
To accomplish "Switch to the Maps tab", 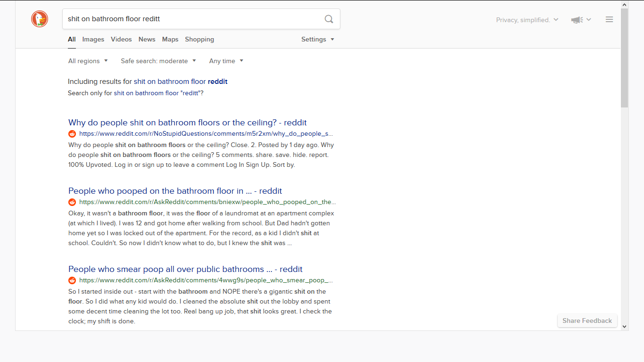I will (170, 40).
